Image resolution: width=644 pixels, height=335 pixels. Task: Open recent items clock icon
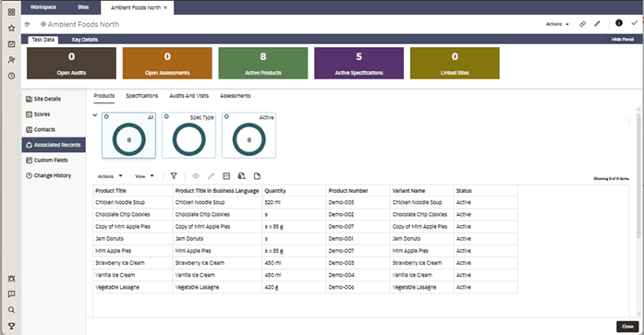coord(11,76)
